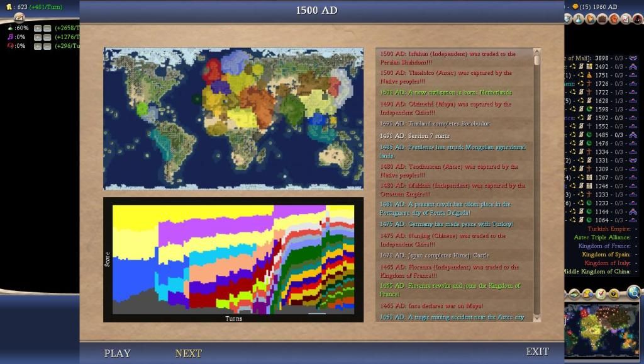644x364 pixels.
Task: Open the turn log icon under the gold counter
Action: point(19,17)
